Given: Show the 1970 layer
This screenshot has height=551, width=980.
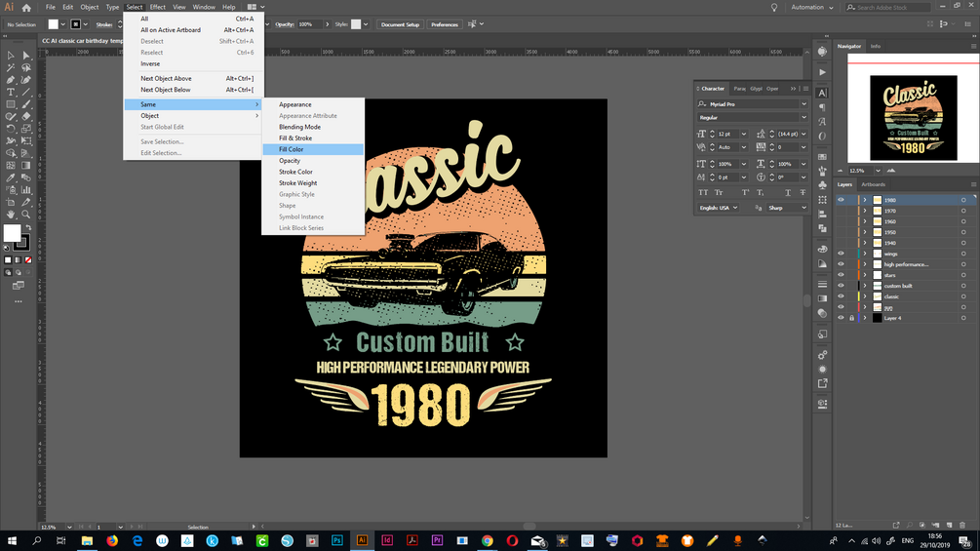Looking at the screenshot, I should pyautogui.click(x=841, y=211).
